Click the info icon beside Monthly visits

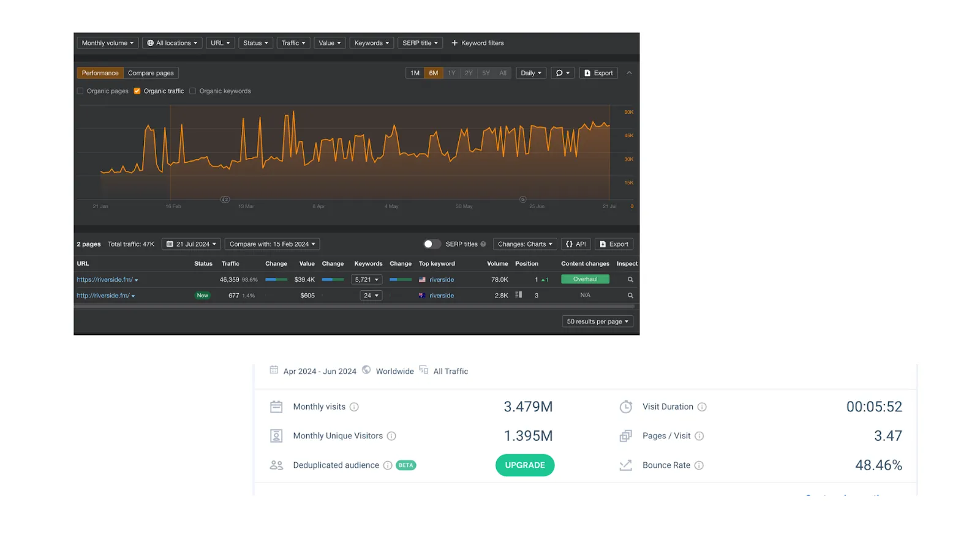pos(354,407)
